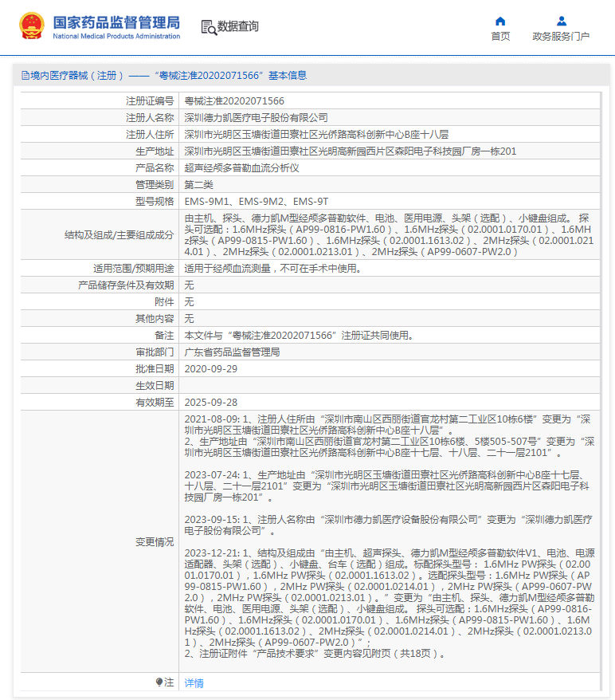Click the 境内医疗器械（注册）heading text
This screenshot has width=615, height=700.
[x=76, y=76]
